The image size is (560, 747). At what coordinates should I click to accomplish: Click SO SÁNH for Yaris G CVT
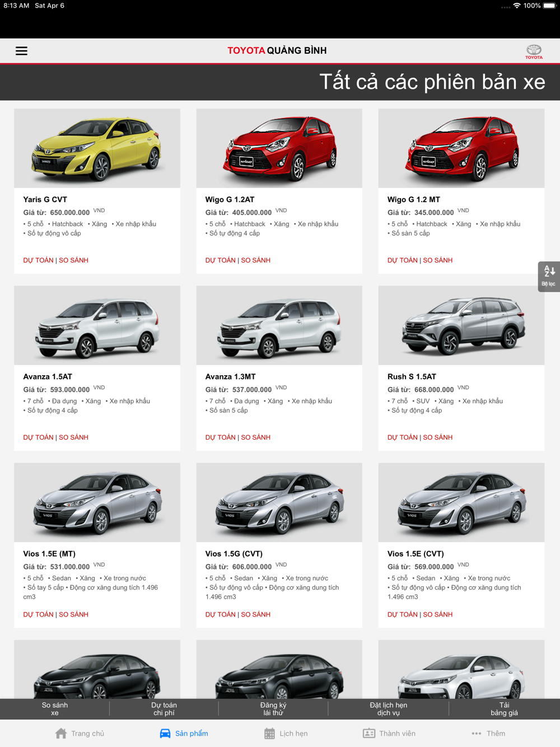(74, 260)
